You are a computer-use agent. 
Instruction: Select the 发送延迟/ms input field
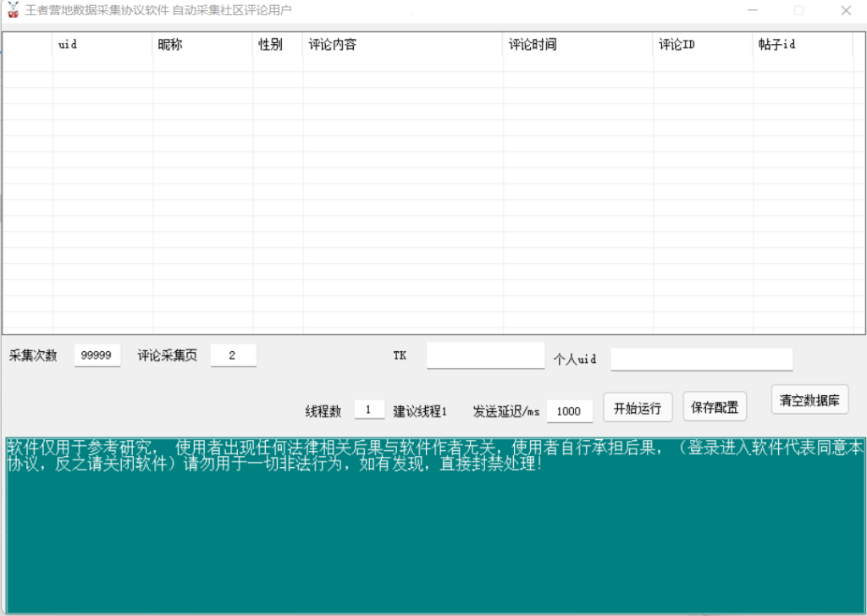[569, 410]
